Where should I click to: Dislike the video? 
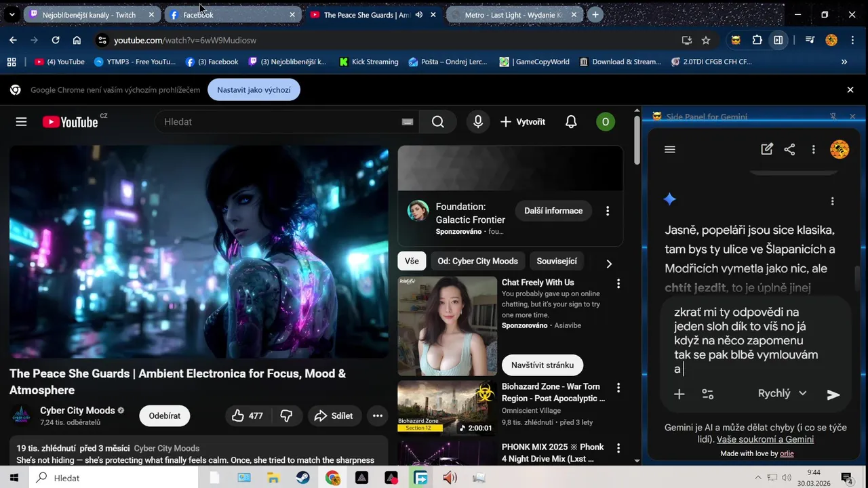click(286, 416)
